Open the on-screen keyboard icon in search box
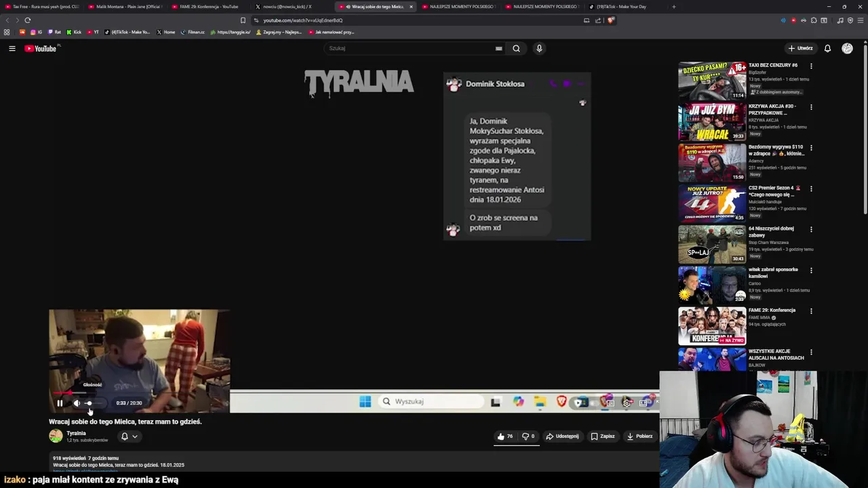 498,48
